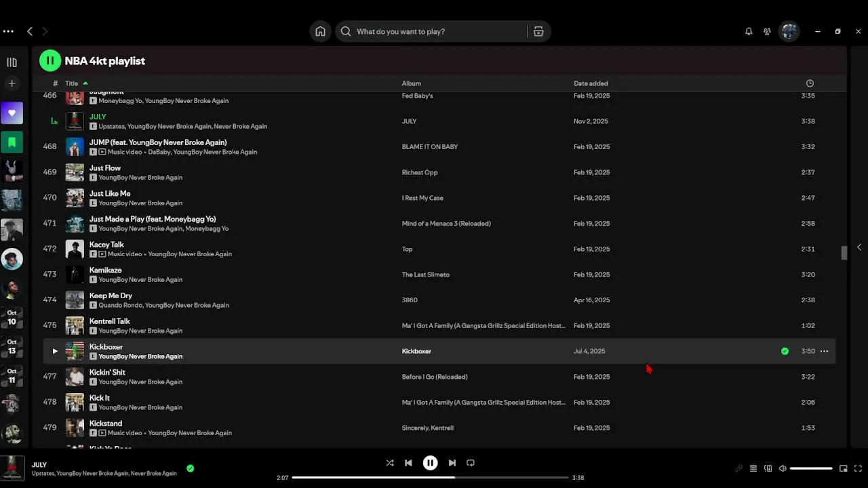Sort by Title column header
The width and height of the screenshot is (868, 488).
[x=71, y=83]
